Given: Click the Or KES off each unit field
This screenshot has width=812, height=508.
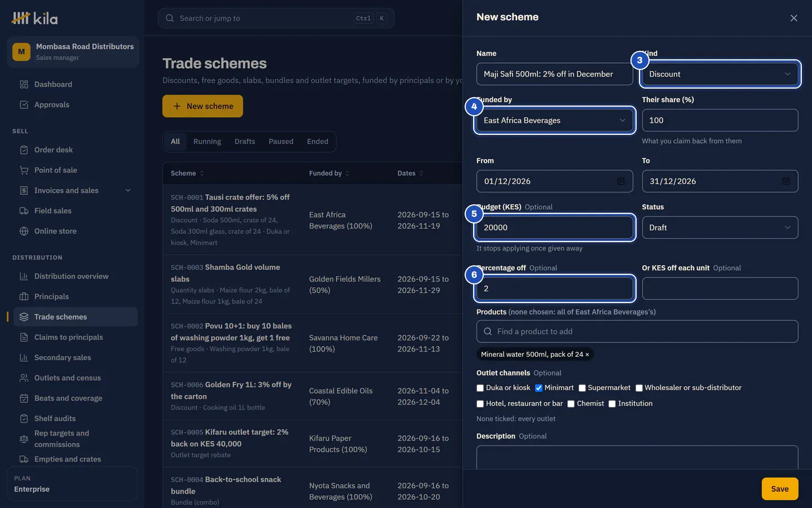Looking at the screenshot, I should (x=720, y=288).
